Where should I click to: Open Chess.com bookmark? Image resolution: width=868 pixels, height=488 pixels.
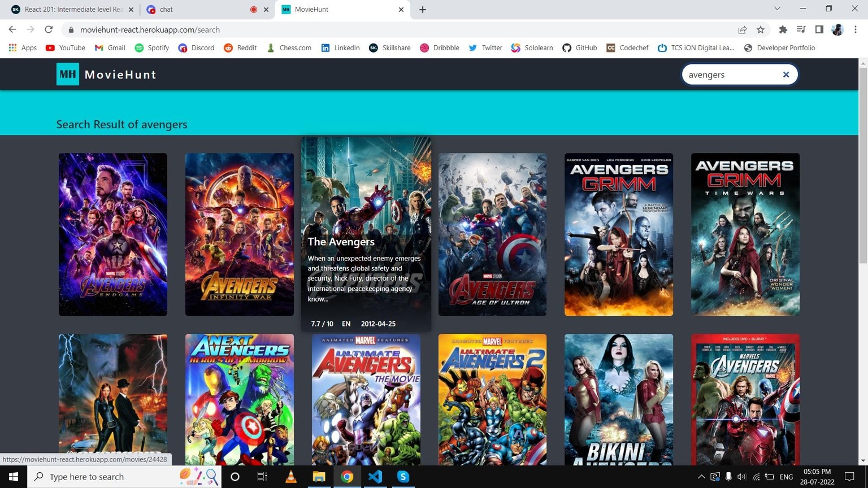click(x=289, y=47)
